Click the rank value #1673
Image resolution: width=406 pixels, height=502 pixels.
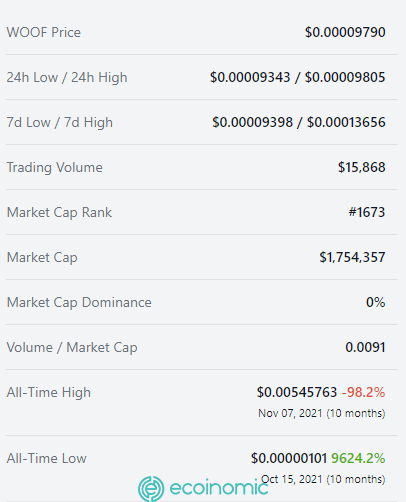pyautogui.click(x=367, y=212)
